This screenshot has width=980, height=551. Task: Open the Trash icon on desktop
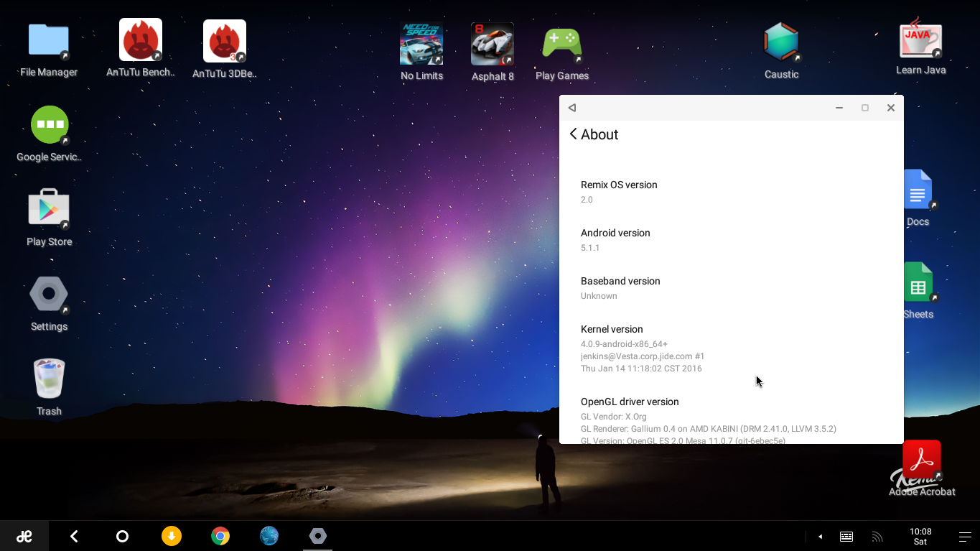49,379
